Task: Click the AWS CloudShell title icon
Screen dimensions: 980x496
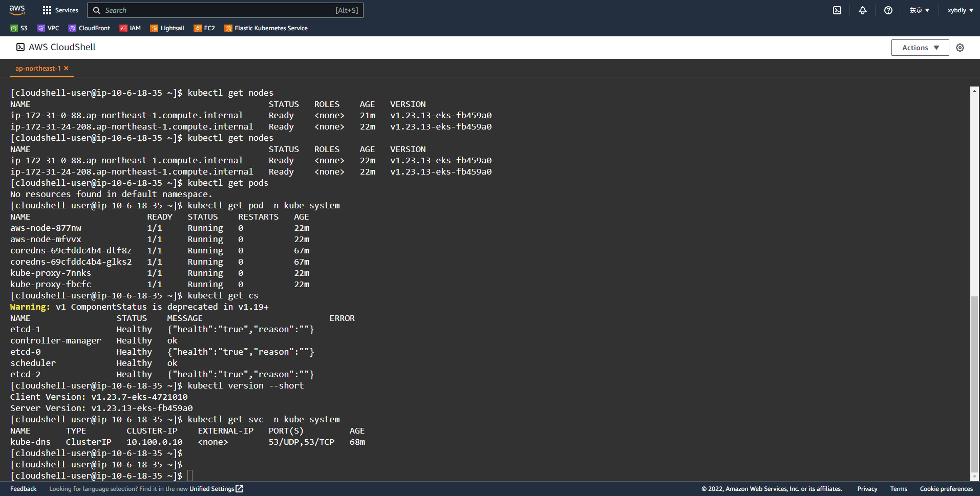Action: pos(20,47)
